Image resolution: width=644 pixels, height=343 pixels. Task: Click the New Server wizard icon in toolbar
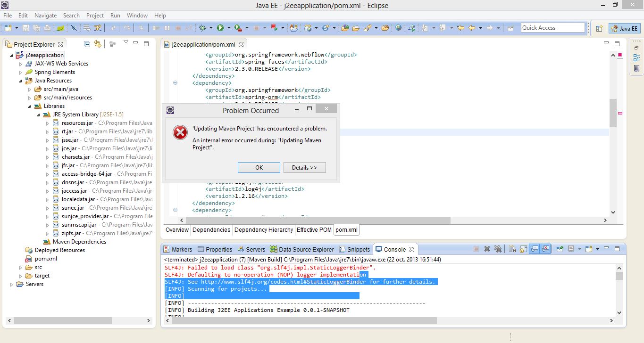pyautogui.click(x=307, y=28)
